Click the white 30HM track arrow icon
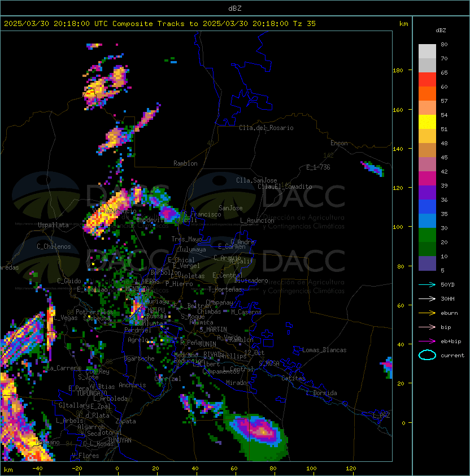Screen dimensions: 470x476 point(427,298)
